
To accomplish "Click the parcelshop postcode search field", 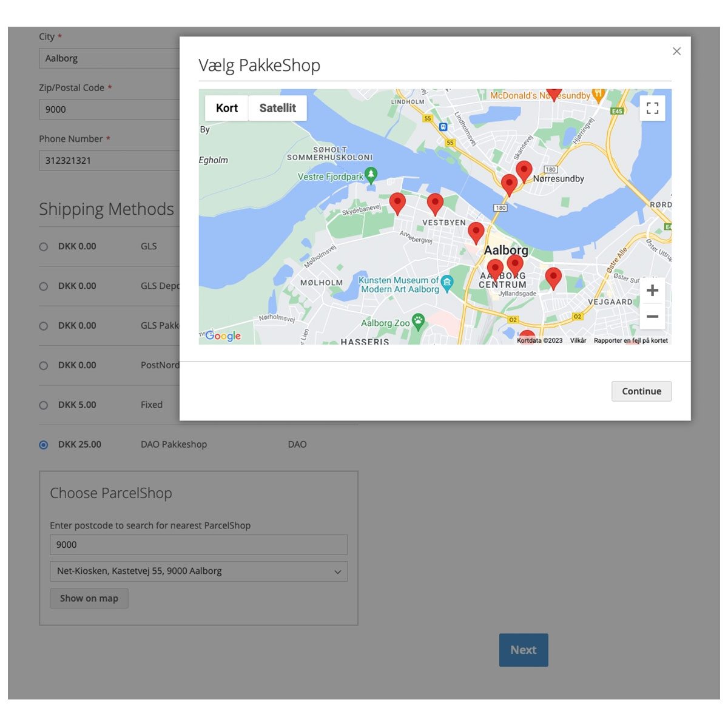I will coord(198,545).
